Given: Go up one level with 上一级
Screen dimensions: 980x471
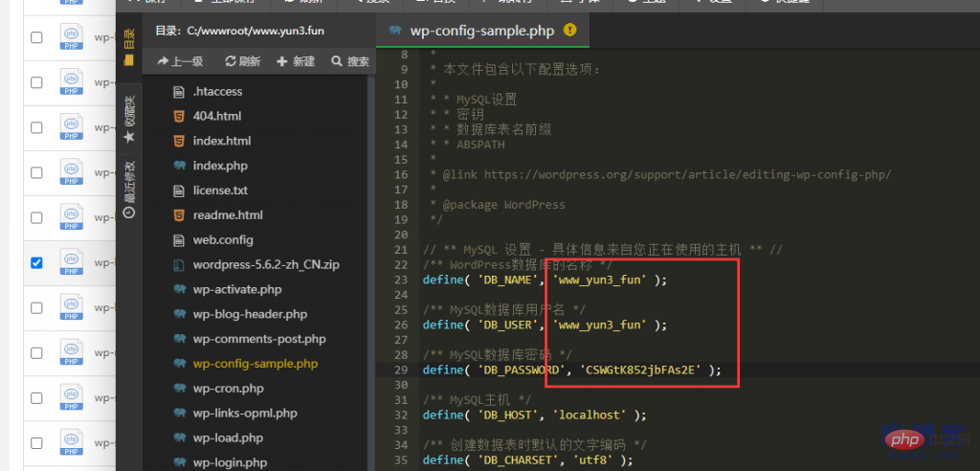Looking at the screenshot, I should 181,61.
